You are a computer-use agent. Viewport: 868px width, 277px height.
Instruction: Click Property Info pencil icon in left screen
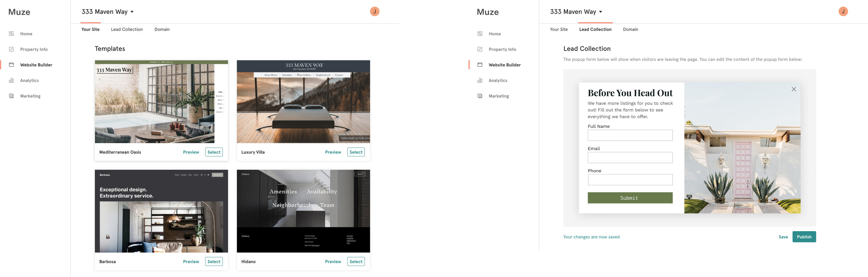coord(11,49)
